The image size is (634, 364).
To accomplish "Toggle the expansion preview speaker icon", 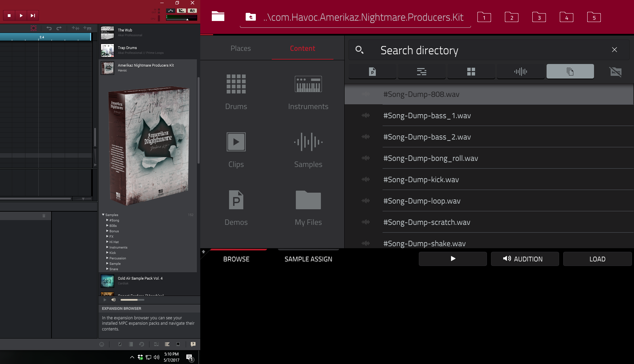I will [x=114, y=300].
